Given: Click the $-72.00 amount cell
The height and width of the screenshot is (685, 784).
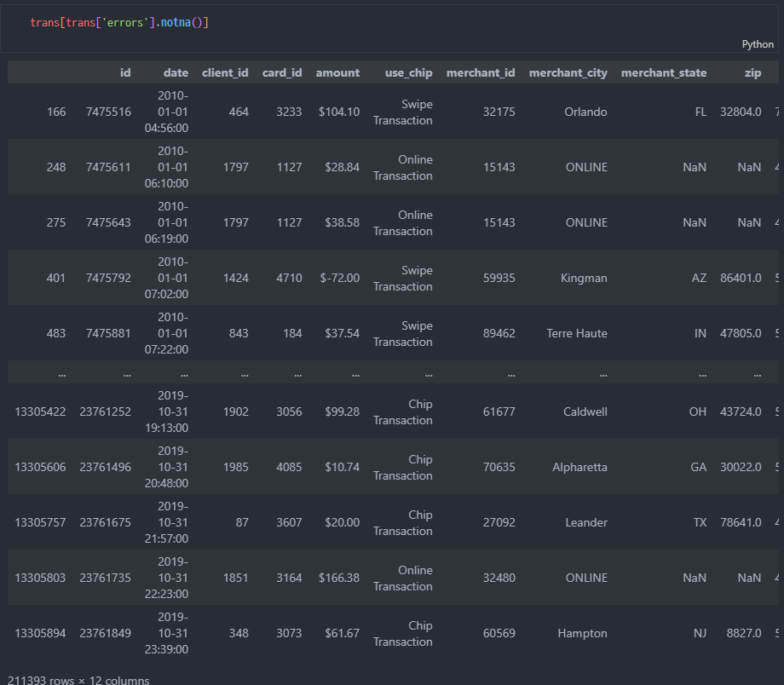Looking at the screenshot, I should coord(339,278).
